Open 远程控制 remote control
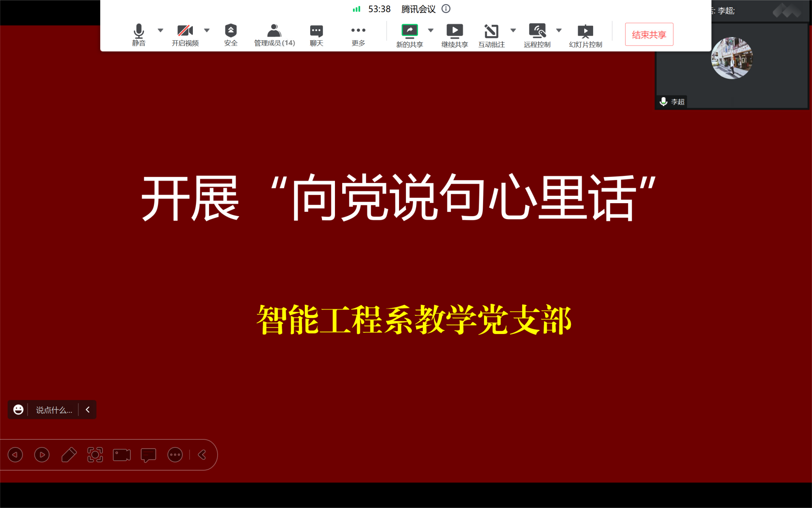Screen dimensions: 812x508 [x=537, y=36]
